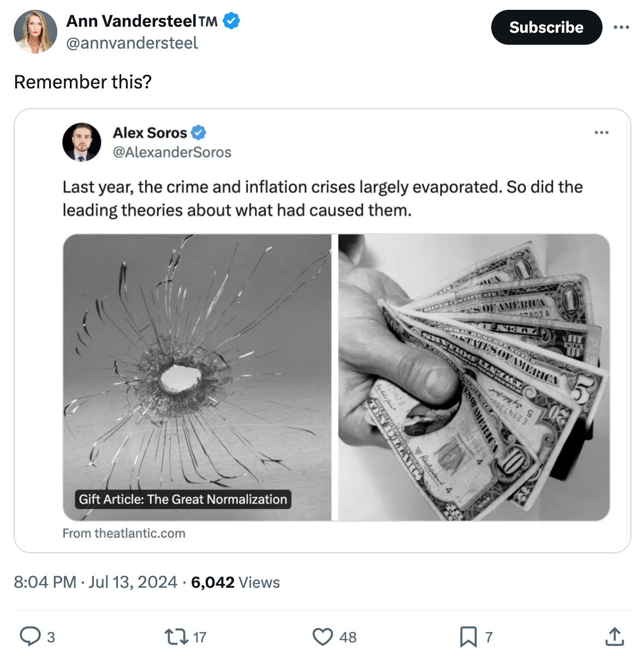This screenshot has height=656, width=644.
Task: Click Alex Soros's verified checkmark badge
Action: 198,133
